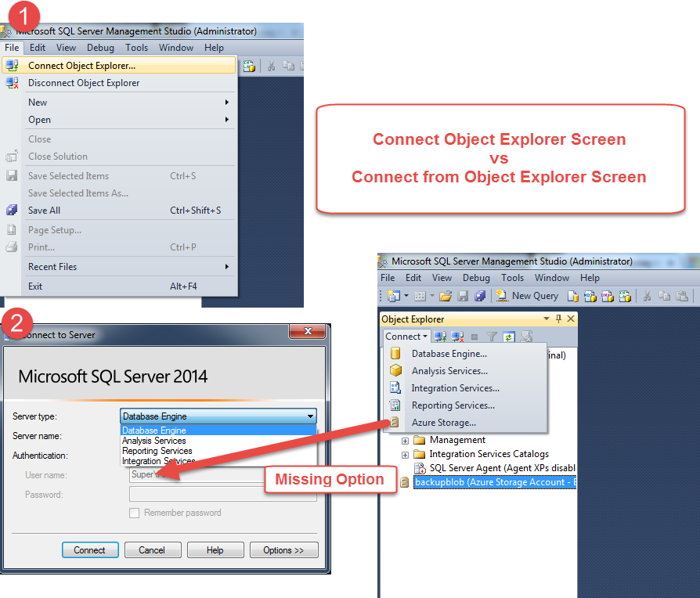Click the Paste icon in right SSMS toolbar
Screen dimensions: 700x598
(682, 296)
